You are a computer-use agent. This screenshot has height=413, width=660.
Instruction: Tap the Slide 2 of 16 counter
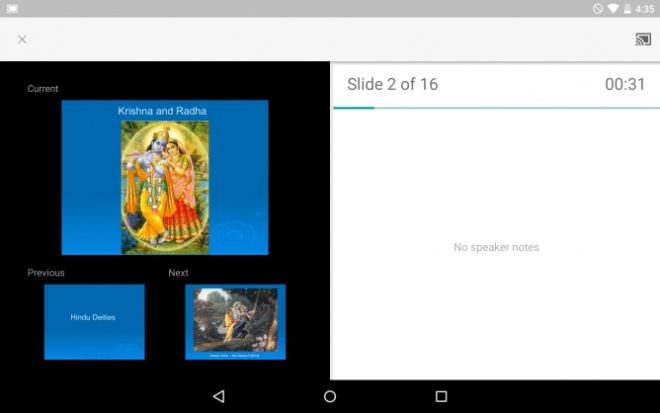(392, 84)
